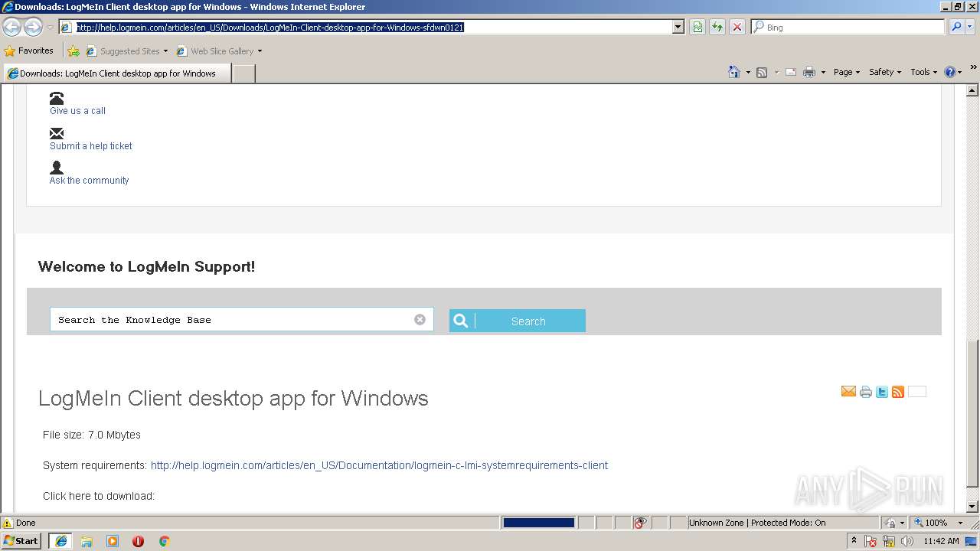This screenshot has height=551, width=980.
Task: Open a new blank tab
Action: click(243, 73)
